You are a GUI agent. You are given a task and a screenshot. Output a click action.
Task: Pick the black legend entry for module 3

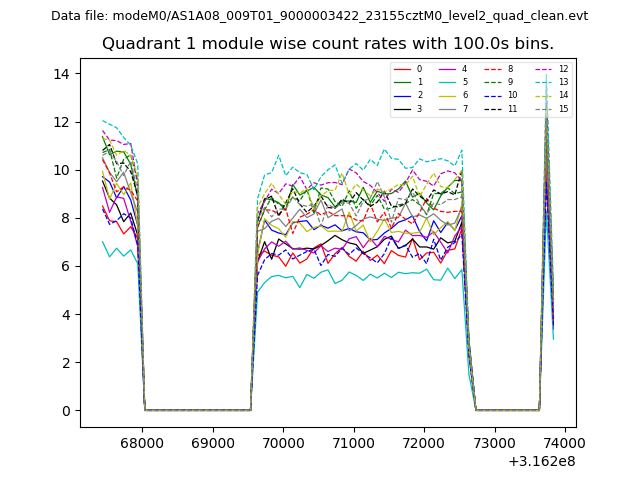[402, 108]
